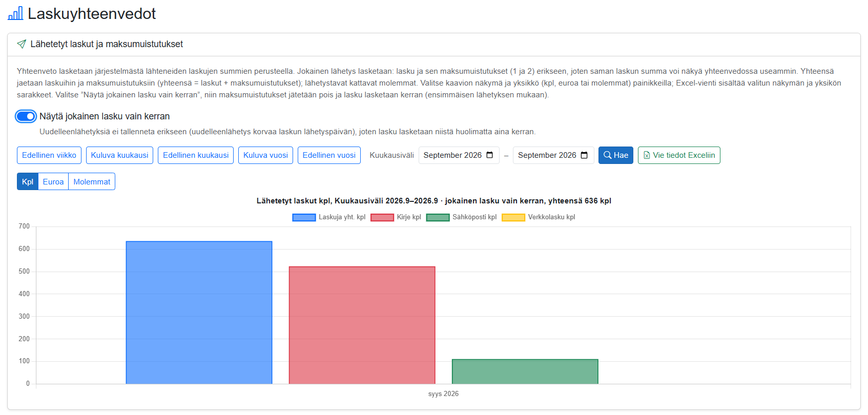Choose Kuluva vuosi range
The height and width of the screenshot is (415, 868).
[265, 155]
